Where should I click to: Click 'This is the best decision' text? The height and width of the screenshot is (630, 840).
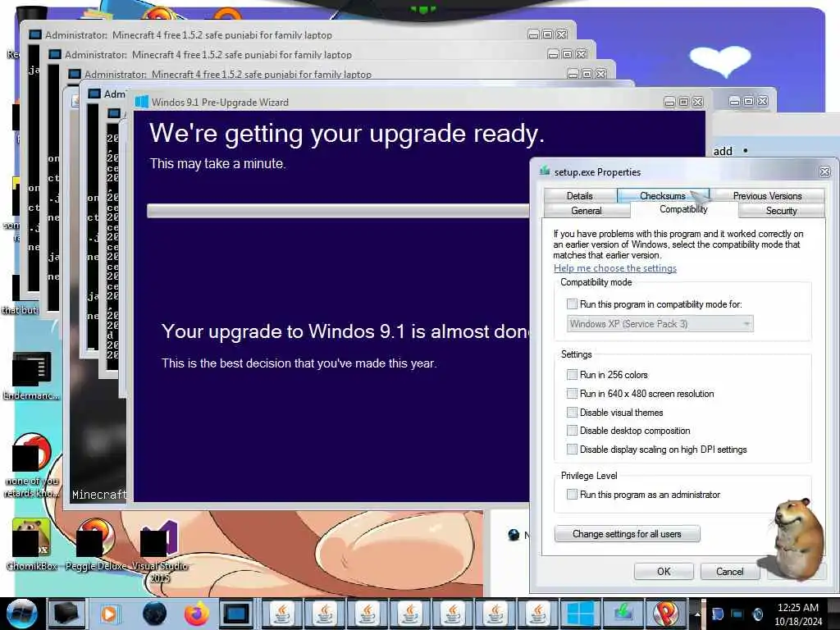[299, 363]
